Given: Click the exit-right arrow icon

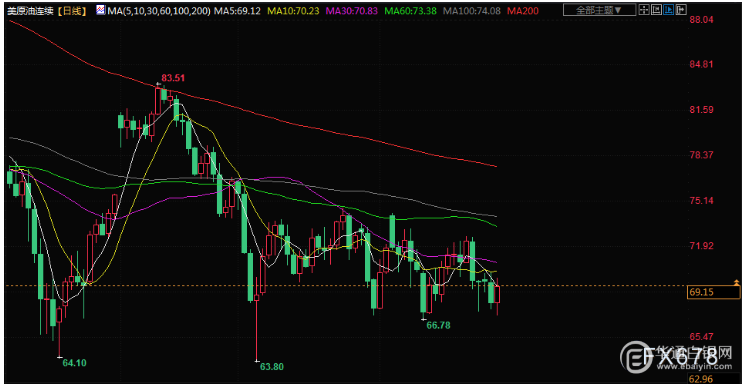Looking at the screenshot, I should [x=681, y=10].
